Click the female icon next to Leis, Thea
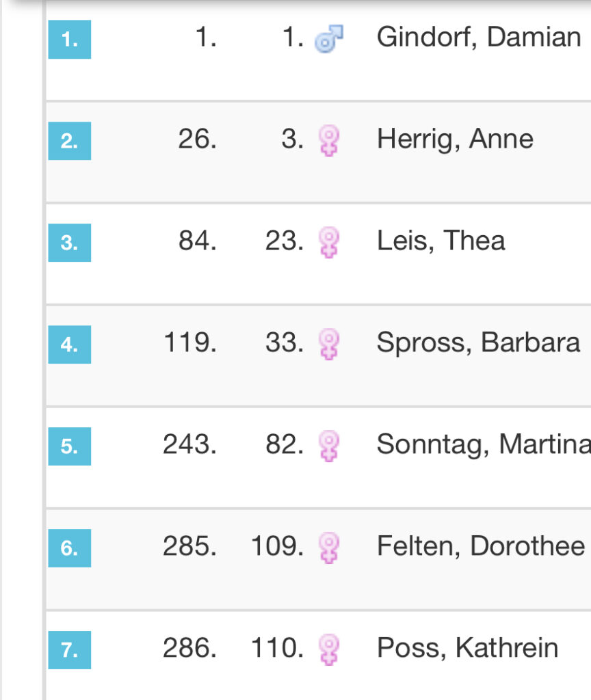591x700 pixels. tap(329, 243)
